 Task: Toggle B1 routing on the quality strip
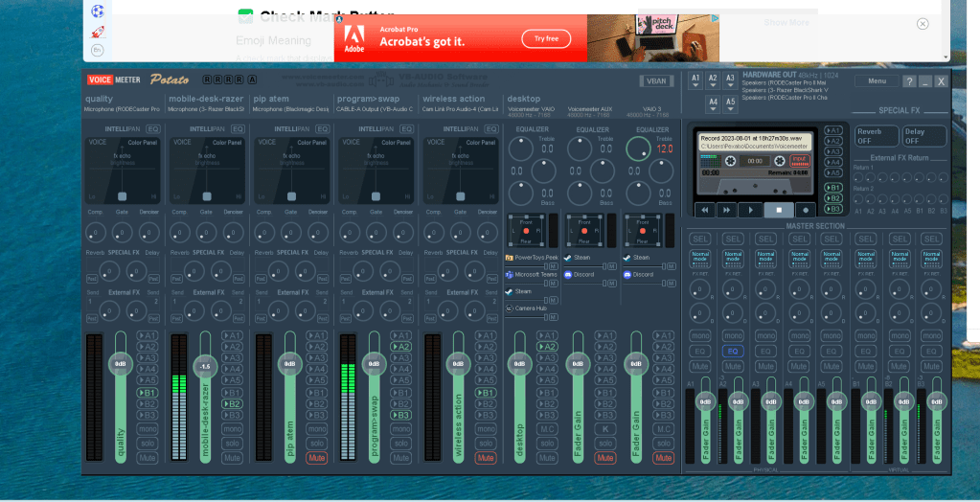tap(147, 393)
